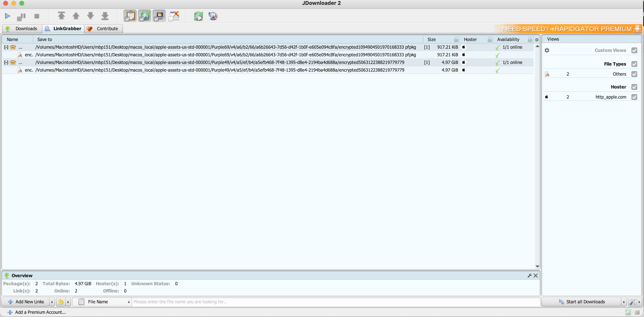This screenshot has width=644, height=317.
Task: Move selection to bottom of list
Action: click(105, 16)
